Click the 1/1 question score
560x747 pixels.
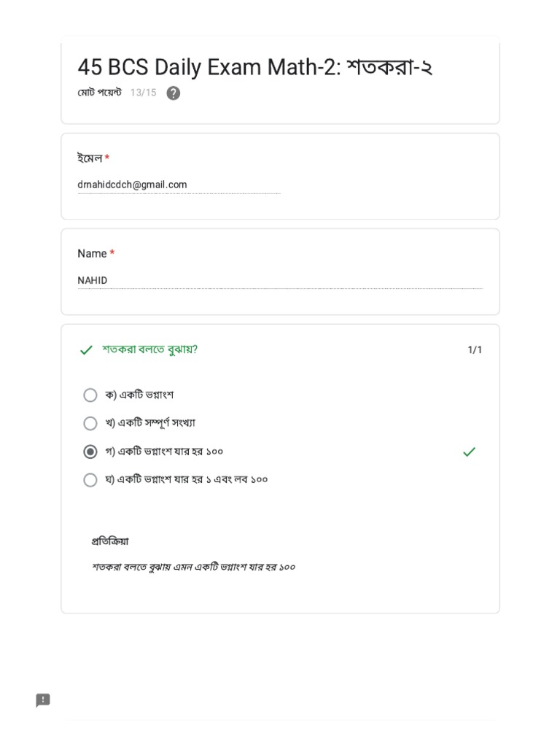click(475, 350)
